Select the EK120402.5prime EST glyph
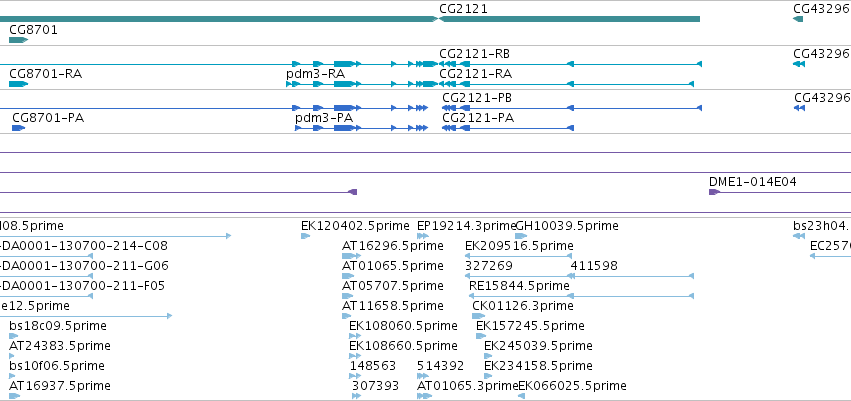This screenshot has width=851, height=401. 306,236
